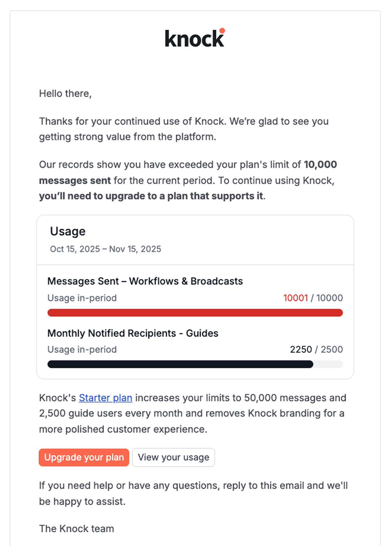
Task: Select the Messages Sent – Workflows & Broadcasts label
Action: 145,281
